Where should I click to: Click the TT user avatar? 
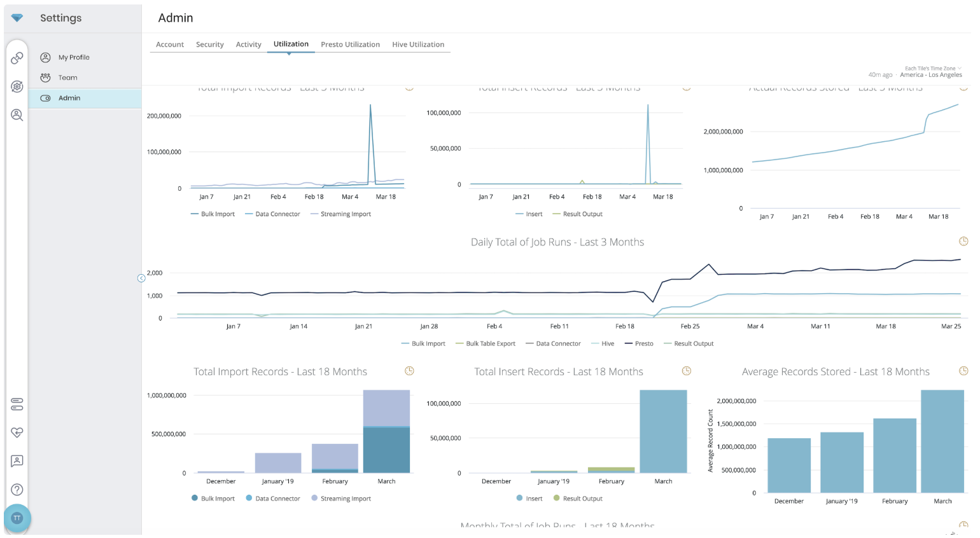click(17, 518)
